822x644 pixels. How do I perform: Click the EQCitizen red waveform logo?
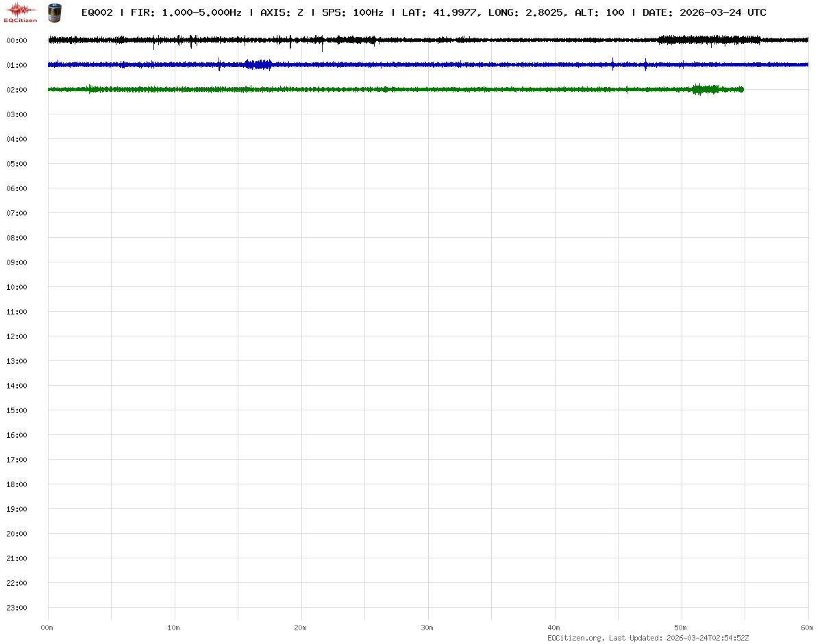21,12
